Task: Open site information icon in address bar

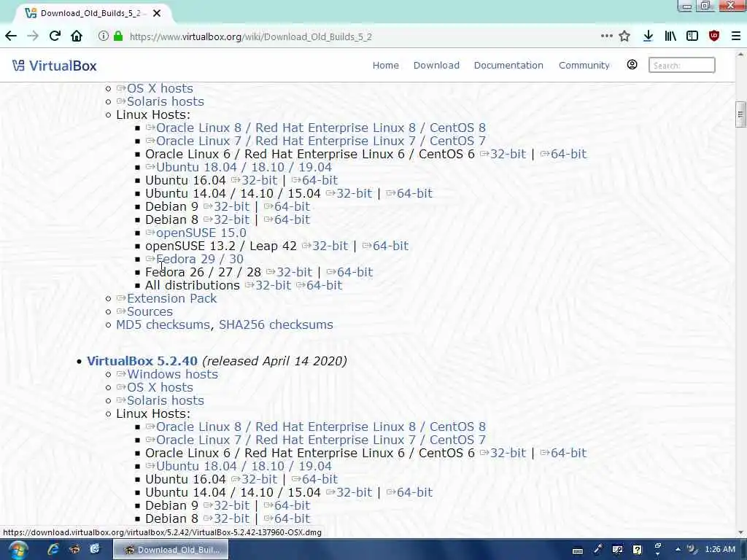Action: coord(103,36)
